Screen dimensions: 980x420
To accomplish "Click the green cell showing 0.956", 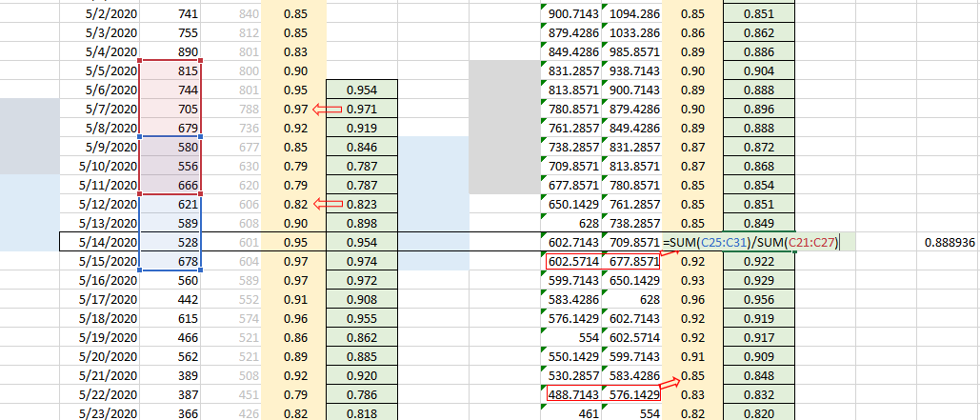I will click(x=759, y=299).
